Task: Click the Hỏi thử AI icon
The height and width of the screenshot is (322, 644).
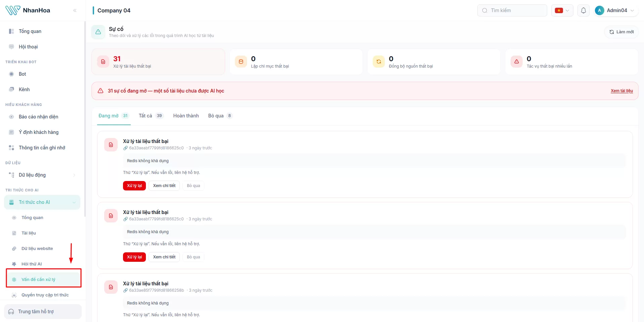Action: 14,264
